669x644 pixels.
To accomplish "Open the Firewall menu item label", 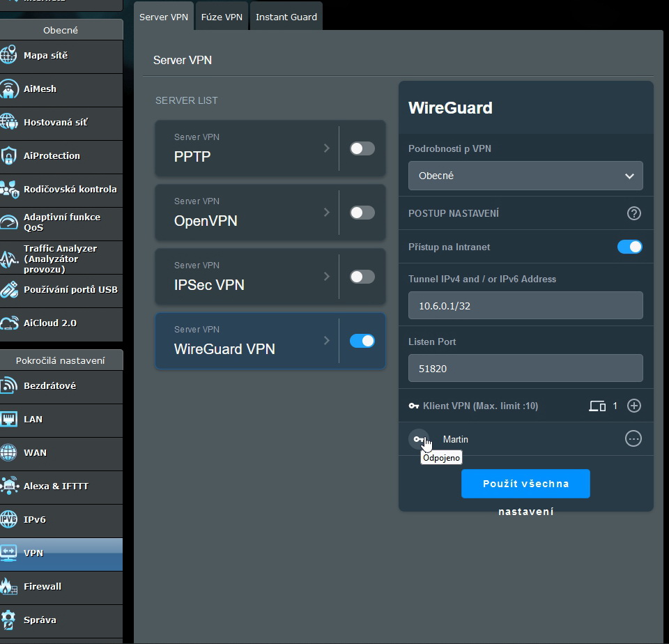I will point(43,586).
